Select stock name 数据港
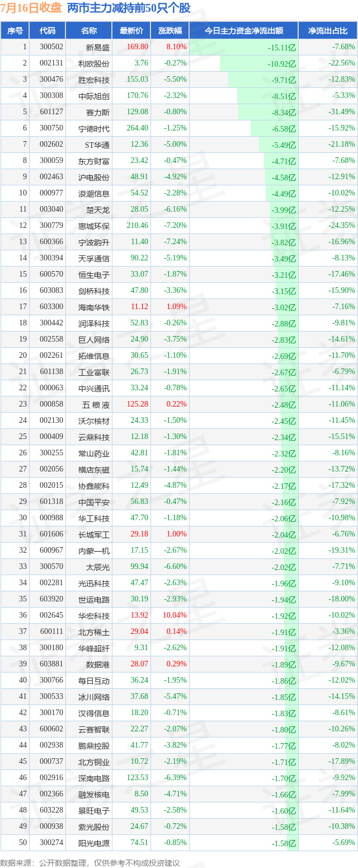Viewport: 358px width, 868px height. pyautogui.click(x=98, y=665)
